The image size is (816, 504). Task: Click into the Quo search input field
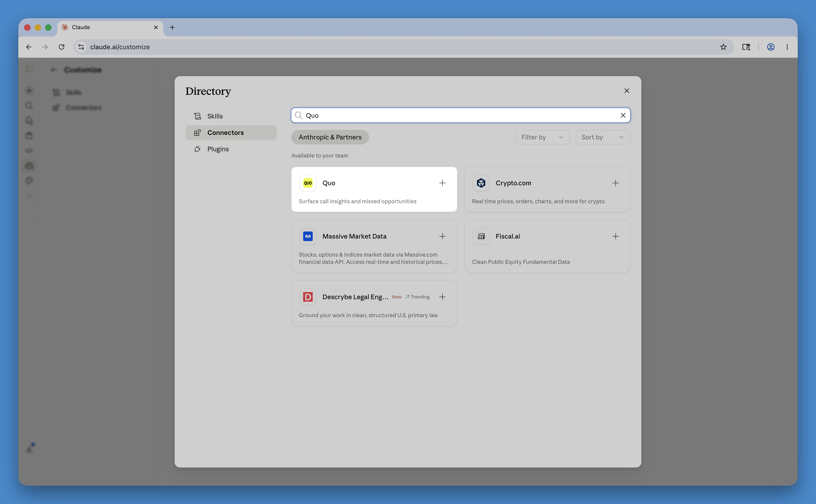(460, 115)
